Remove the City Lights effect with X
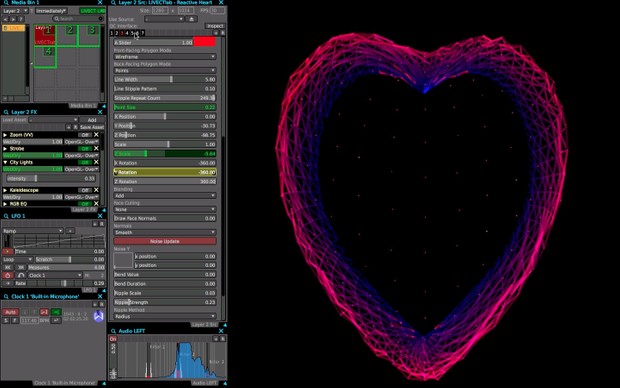 point(96,162)
